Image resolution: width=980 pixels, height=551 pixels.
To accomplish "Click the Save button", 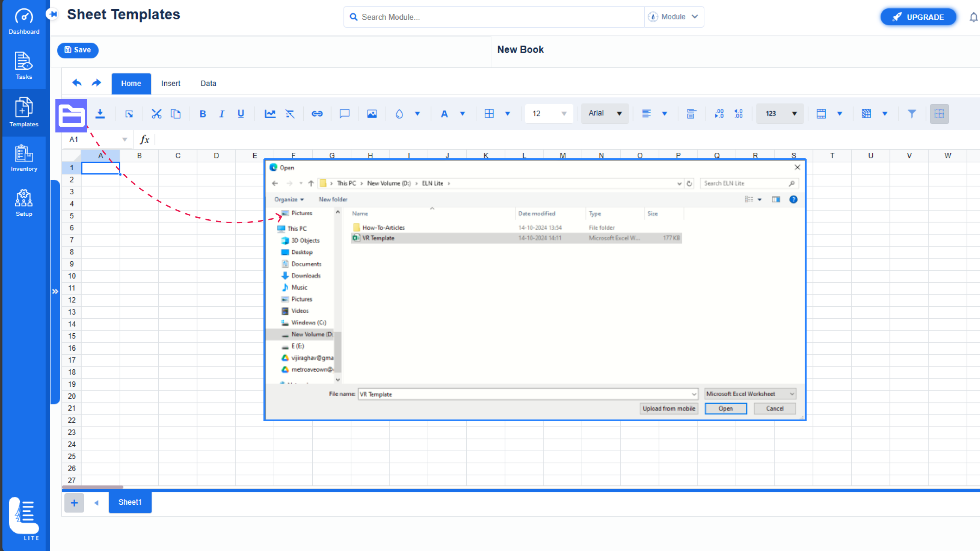I will [78, 50].
